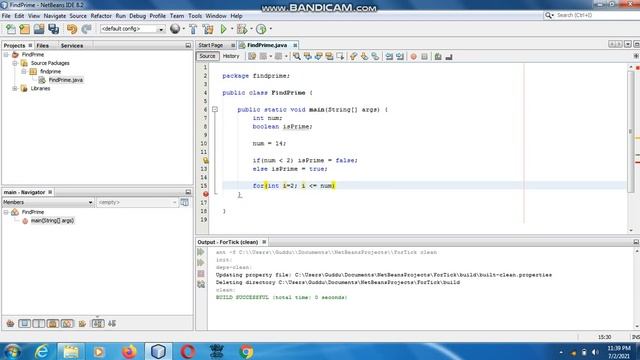This screenshot has width=640, height=360.
Task: Click the Re-run icon in Output window
Action: pyautogui.click(x=201, y=253)
